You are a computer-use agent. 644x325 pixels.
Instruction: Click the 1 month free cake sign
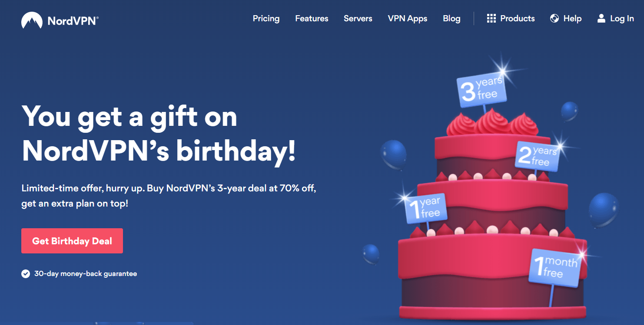(x=554, y=267)
